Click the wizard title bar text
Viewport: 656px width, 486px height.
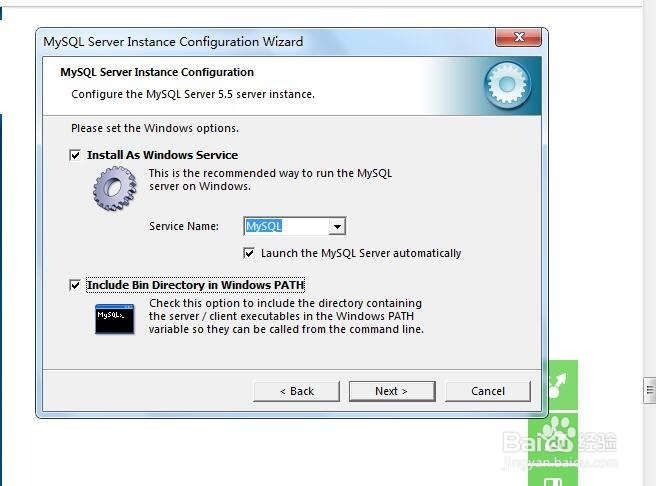click(x=173, y=42)
